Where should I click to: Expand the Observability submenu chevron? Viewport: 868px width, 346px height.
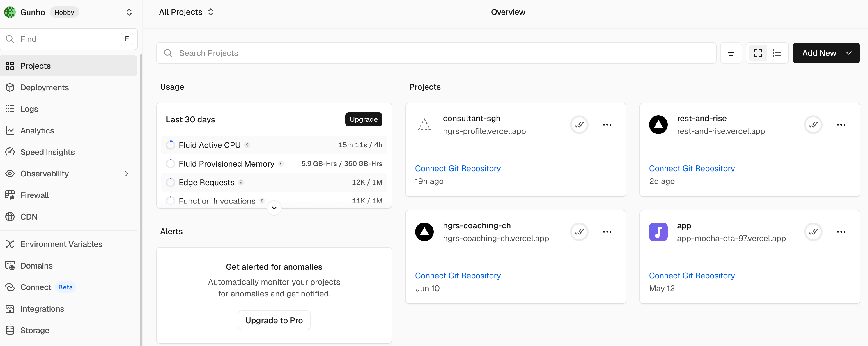[x=127, y=174]
